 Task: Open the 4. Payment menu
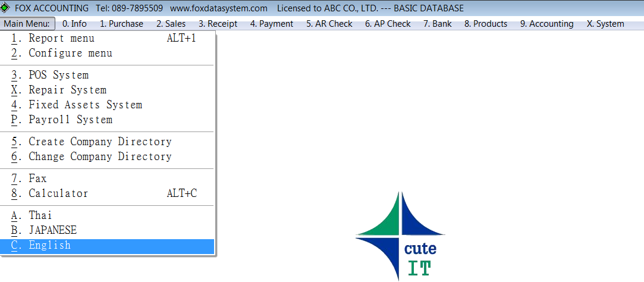coord(272,24)
